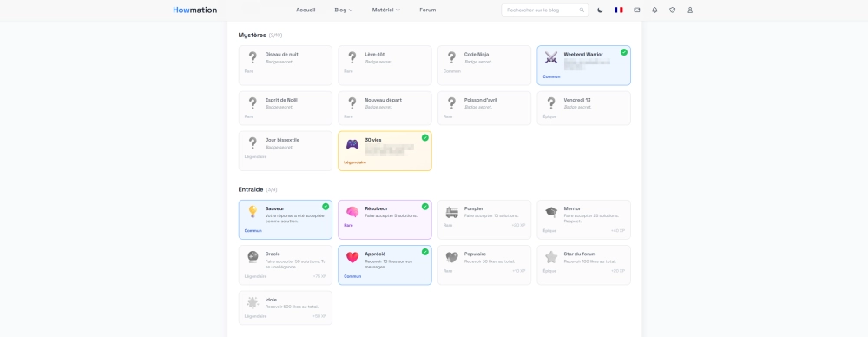Click Oracle crystal ball icon
The height and width of the screenshot is (337, 868).
point(253,257)
